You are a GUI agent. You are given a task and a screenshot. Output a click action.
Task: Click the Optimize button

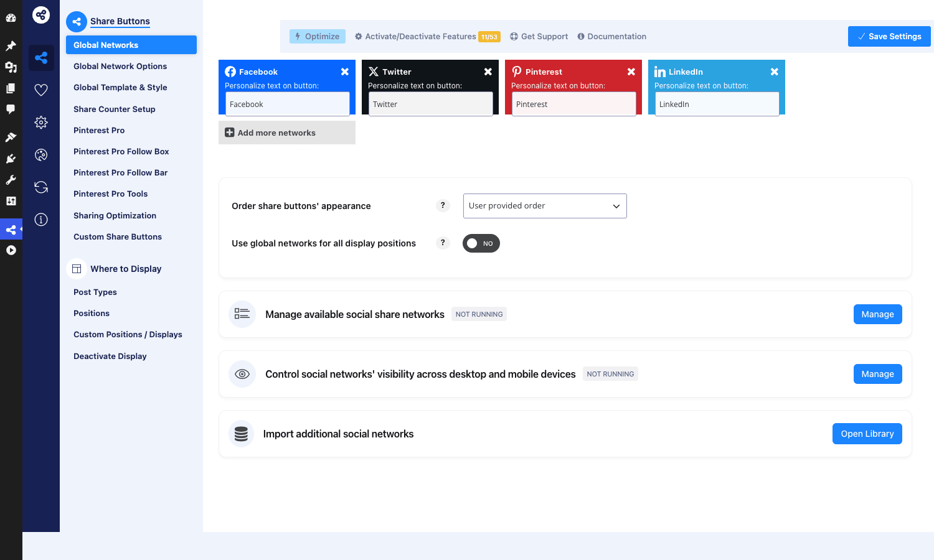click(318, 36)
